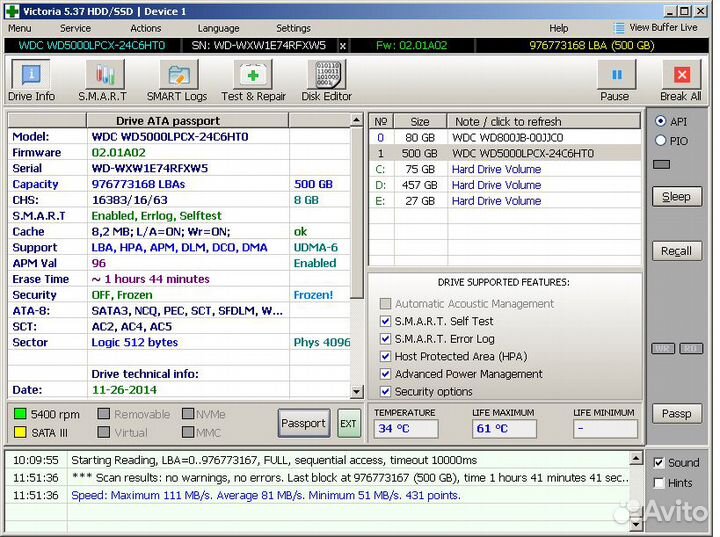Select drive 0 WDC WD800JB-00JJC0 row

(x=505, y=137)
